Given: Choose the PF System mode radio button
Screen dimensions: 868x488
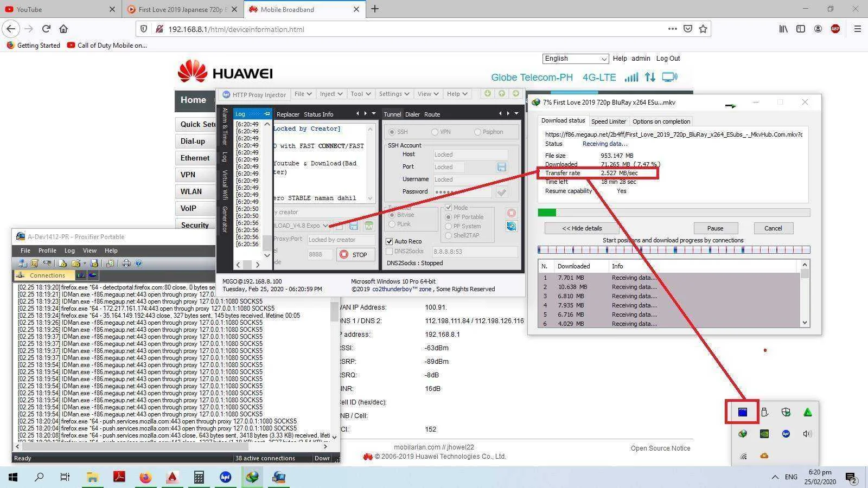Looking at the screenshot, I should 448,226.
